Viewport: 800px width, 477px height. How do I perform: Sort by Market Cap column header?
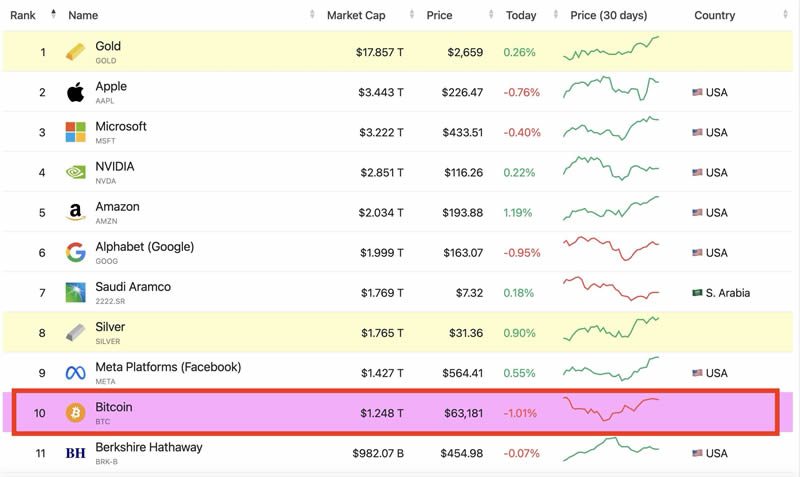tap(355, 15)
